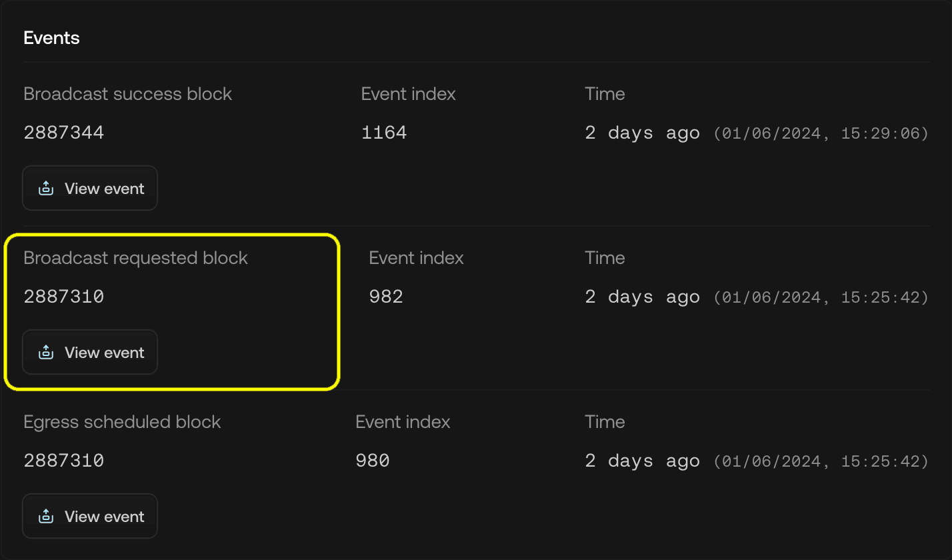The width and height of the screenshot is (952, 560).
Task: Select the Broadcast requested block label
Action: (136, 257)
